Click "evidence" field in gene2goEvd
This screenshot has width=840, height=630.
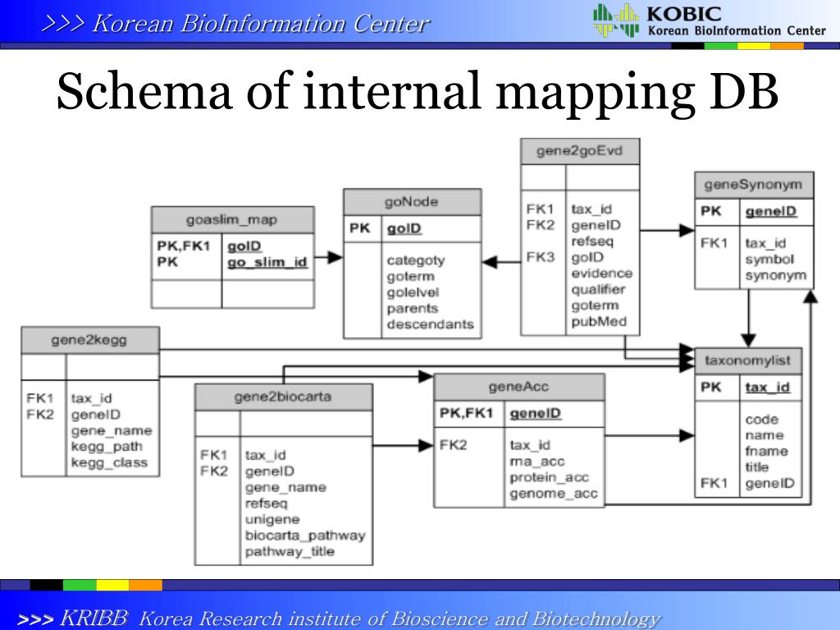[x=601, y=273]
